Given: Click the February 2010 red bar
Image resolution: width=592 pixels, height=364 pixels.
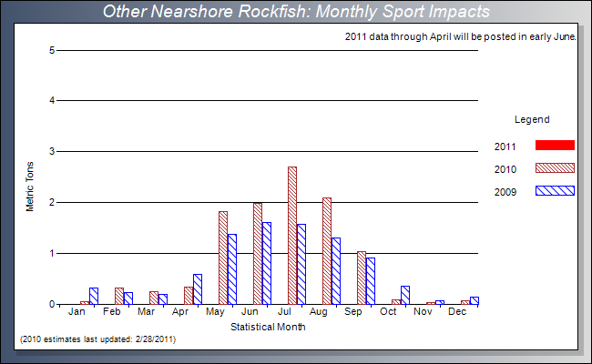Looking at the screenshot, I should (119, 296).
